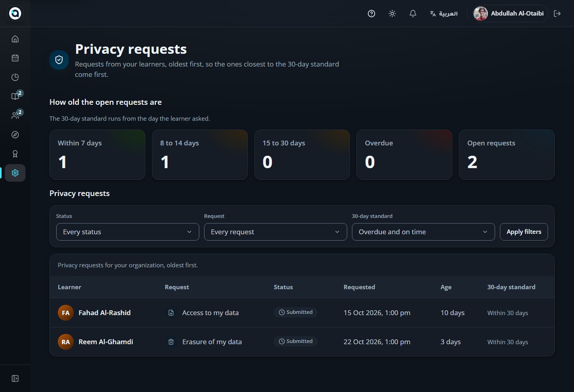Click the Apply filters button

(x=524, y=232)
